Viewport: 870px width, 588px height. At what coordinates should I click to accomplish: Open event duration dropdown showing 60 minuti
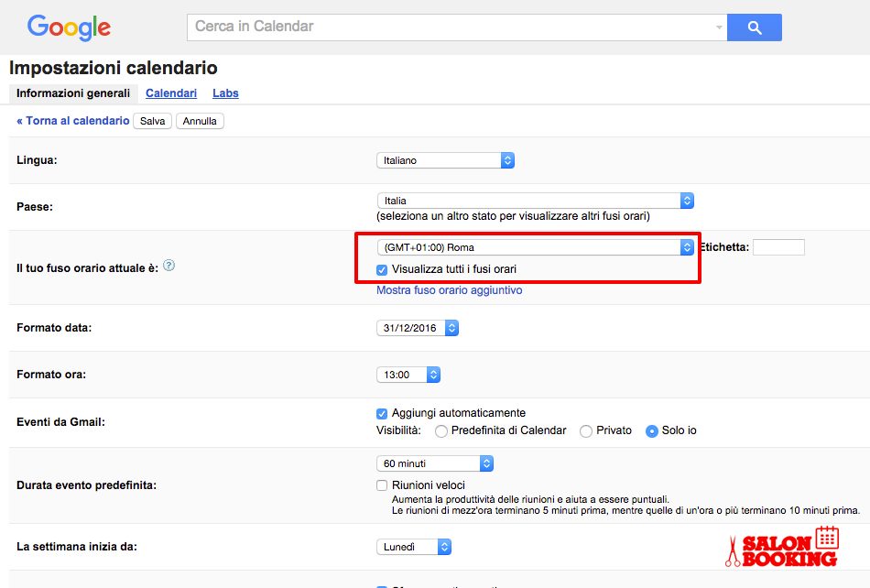coord(435,463)
